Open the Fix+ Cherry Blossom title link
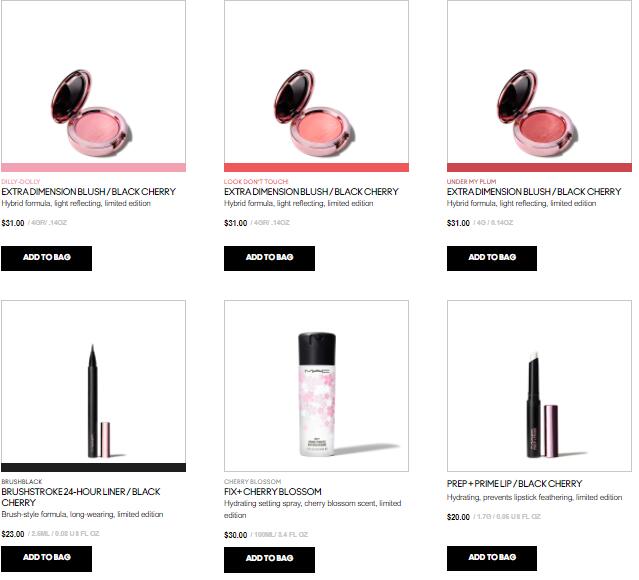This screenshot has width=639, height=580. coord(273,492)
